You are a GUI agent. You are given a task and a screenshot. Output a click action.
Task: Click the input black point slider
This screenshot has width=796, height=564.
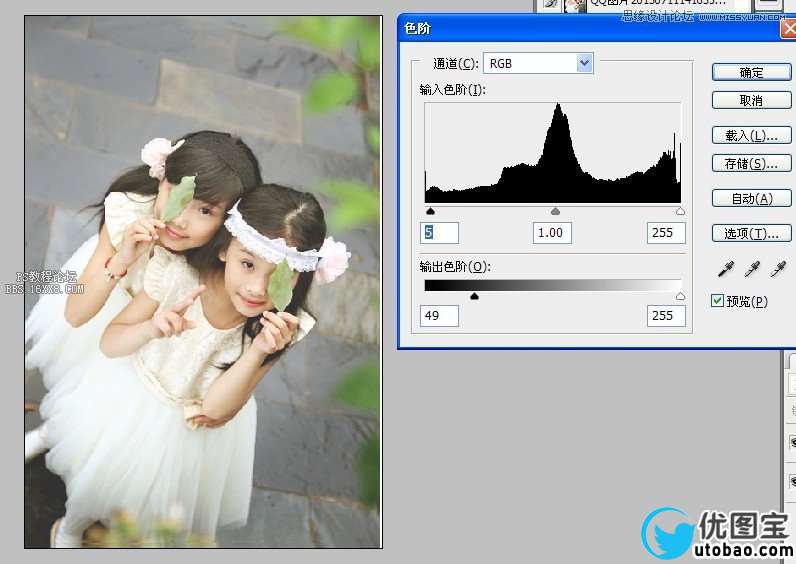point(430,211)
